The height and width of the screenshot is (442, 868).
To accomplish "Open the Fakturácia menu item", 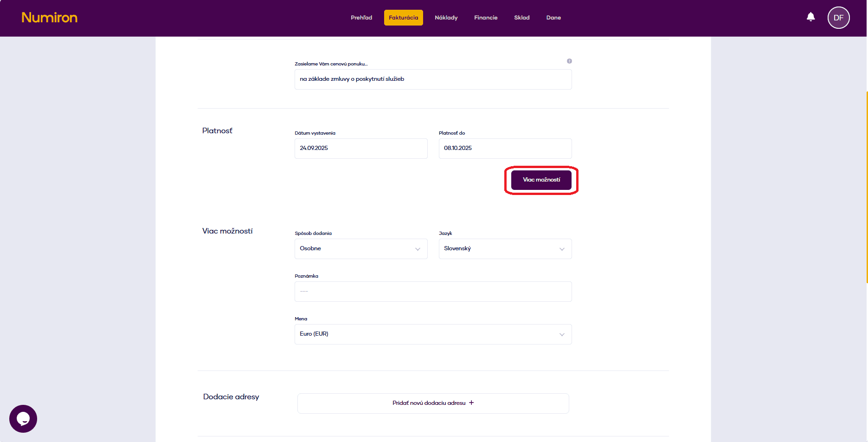I will pos(403,18).
